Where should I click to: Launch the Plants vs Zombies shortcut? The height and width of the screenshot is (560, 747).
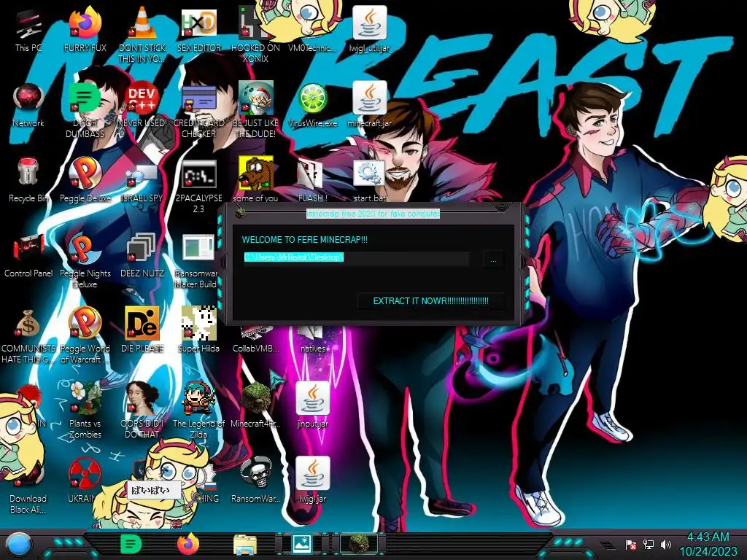(x=85, y=411)
